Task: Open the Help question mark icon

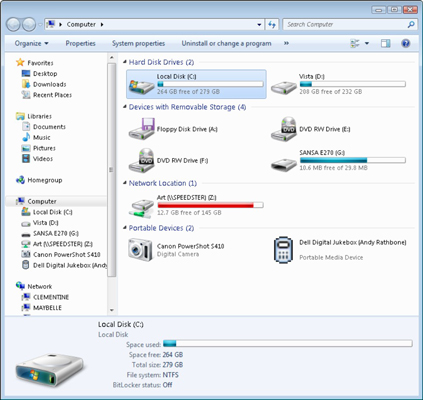Action: point(406,43)
